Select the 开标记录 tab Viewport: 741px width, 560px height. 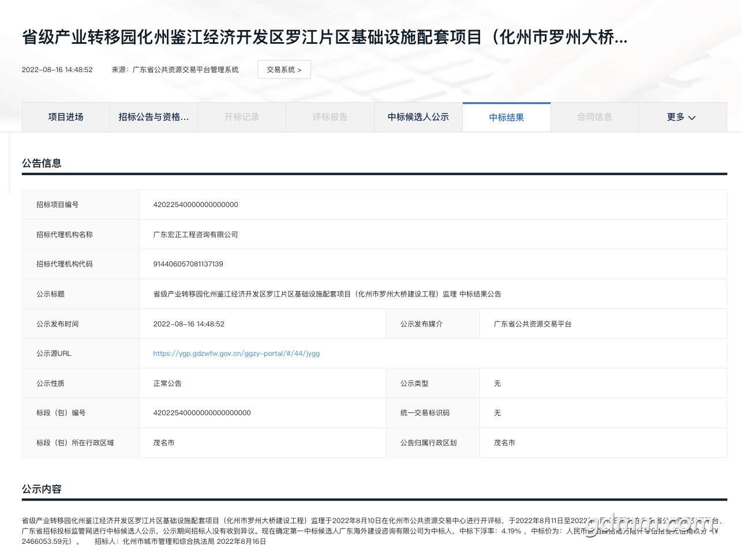[242, 117]
